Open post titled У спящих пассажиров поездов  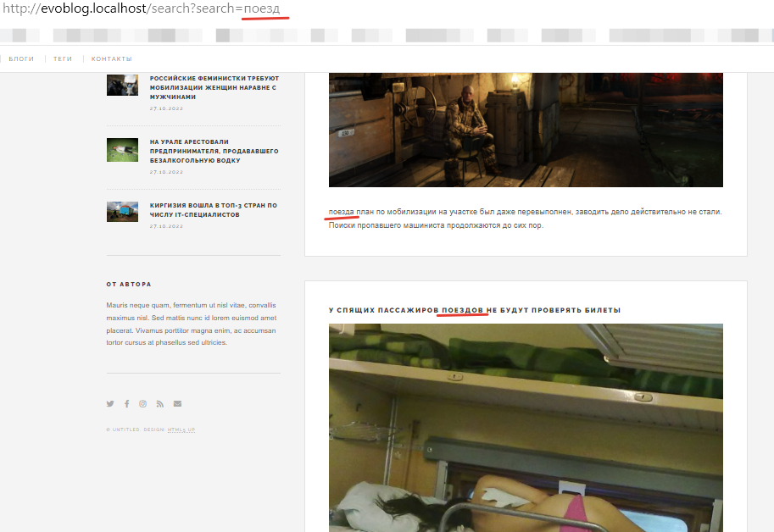click(475, 310)
